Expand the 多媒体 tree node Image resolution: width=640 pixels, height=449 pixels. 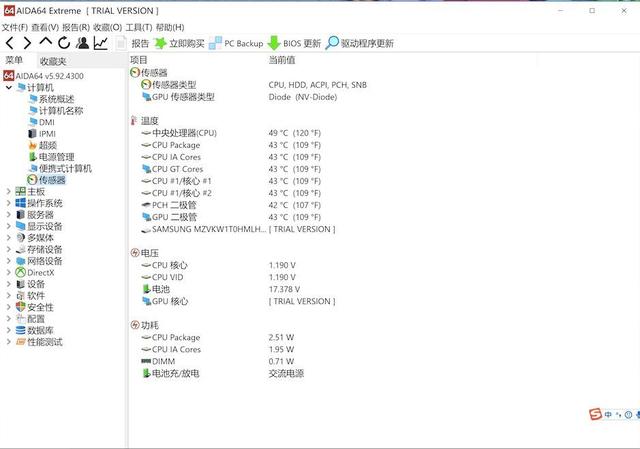coord(9,238)
